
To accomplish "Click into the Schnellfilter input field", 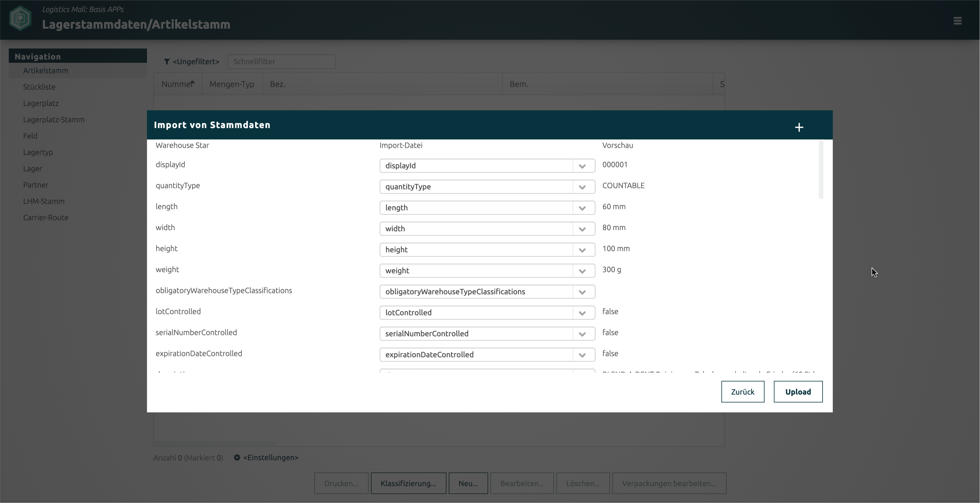I will [281, 62].
